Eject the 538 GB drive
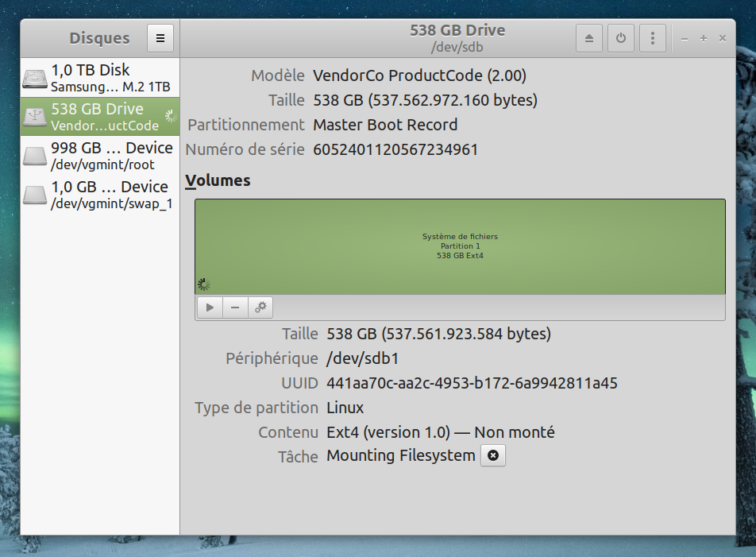This screenshot has height=557, width=756. 588,37
